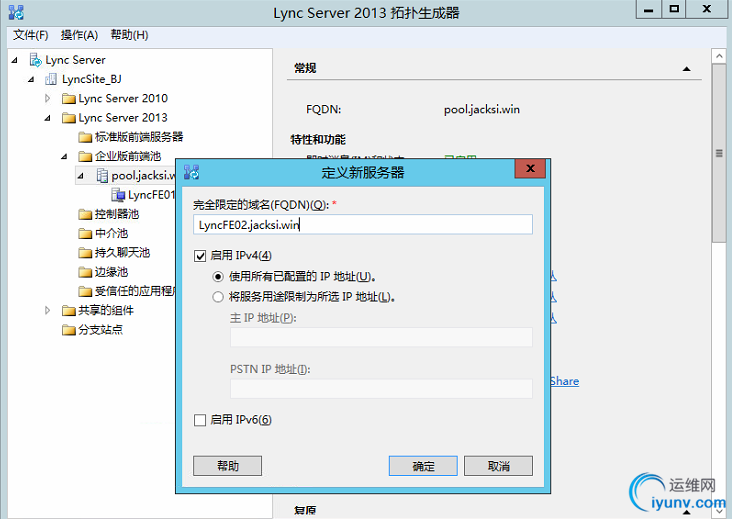
Task: Cancel the dialog with 取消 button
Action: (x=498, y=466)
